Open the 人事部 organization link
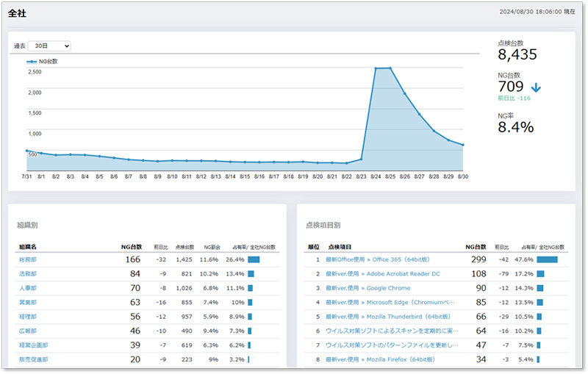This screenshot has width=588, height=374. tap(28, 288)
